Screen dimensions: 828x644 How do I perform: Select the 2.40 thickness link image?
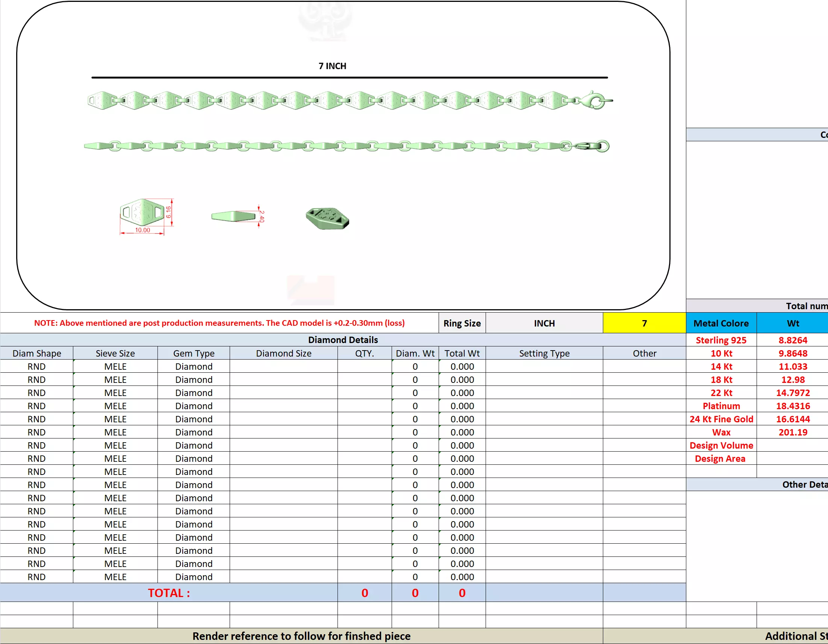point(233,216)
